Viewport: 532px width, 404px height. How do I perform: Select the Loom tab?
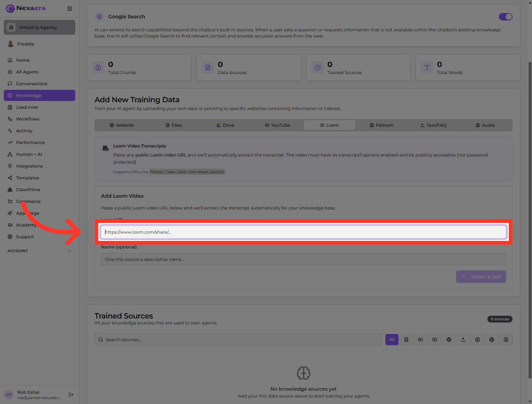pyautogui.click(x=330, y=125)
